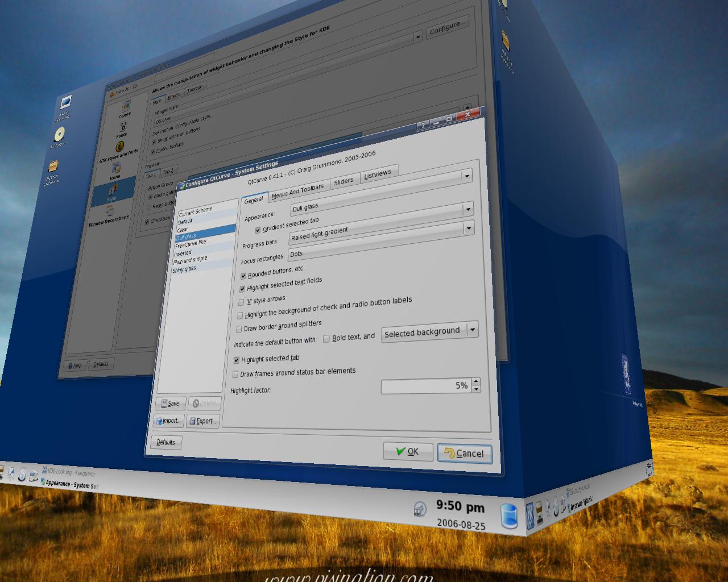The width and height of the screenshot is (728, 582).
Task: Click the box-shaped desktop icon below the CD
Action: point(53,166)
